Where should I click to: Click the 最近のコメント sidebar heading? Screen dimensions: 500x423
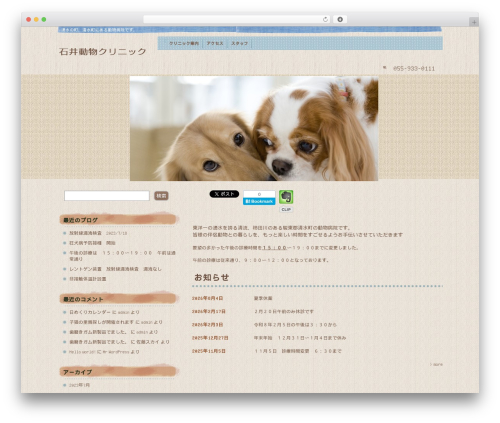click(x=83, y=299)
